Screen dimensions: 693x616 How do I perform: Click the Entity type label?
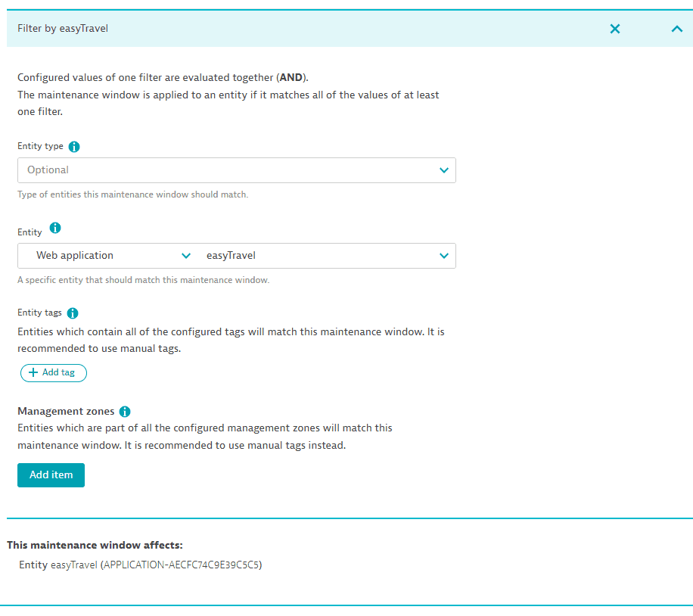point(40,146)
